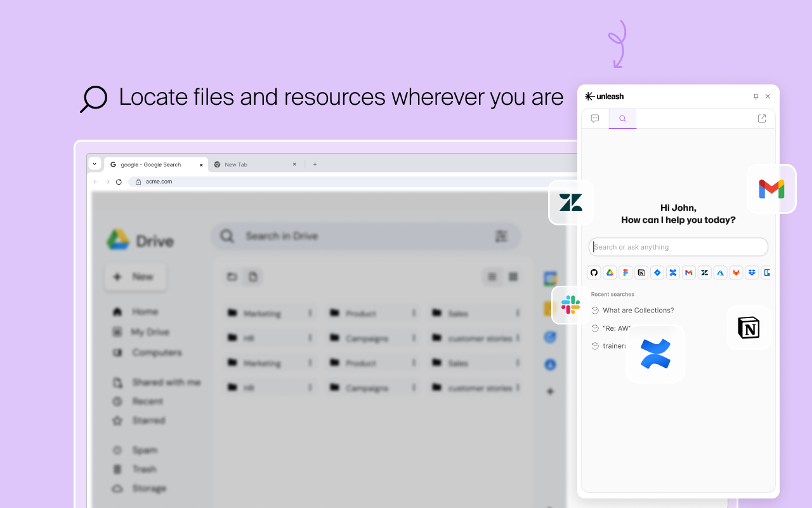Toggle the pin for the unleash panel
812x508 pixels.
755,96
